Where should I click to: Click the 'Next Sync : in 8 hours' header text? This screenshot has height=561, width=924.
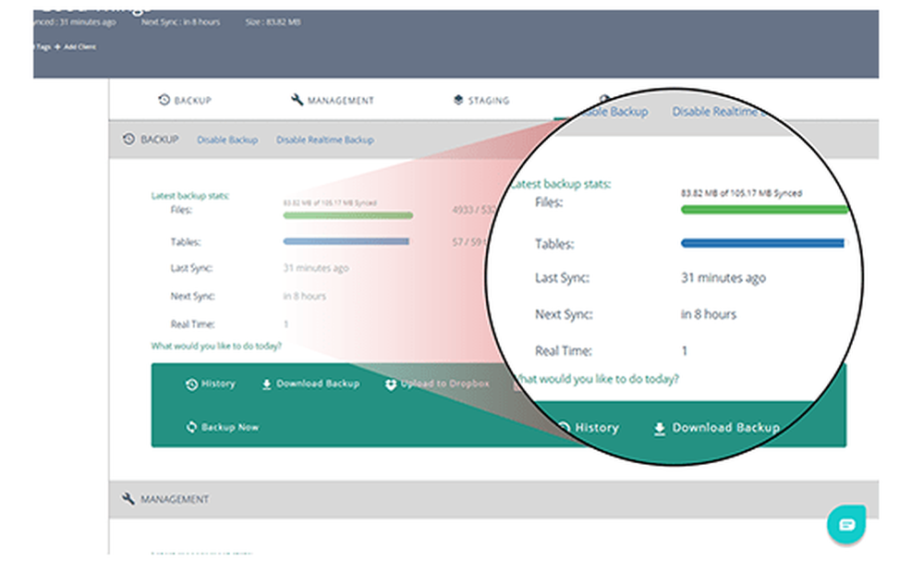(x=180, y=22)
